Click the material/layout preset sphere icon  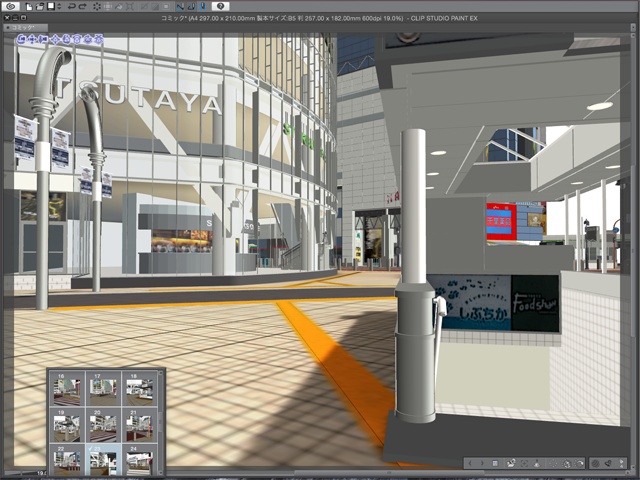tap(596, 463)
